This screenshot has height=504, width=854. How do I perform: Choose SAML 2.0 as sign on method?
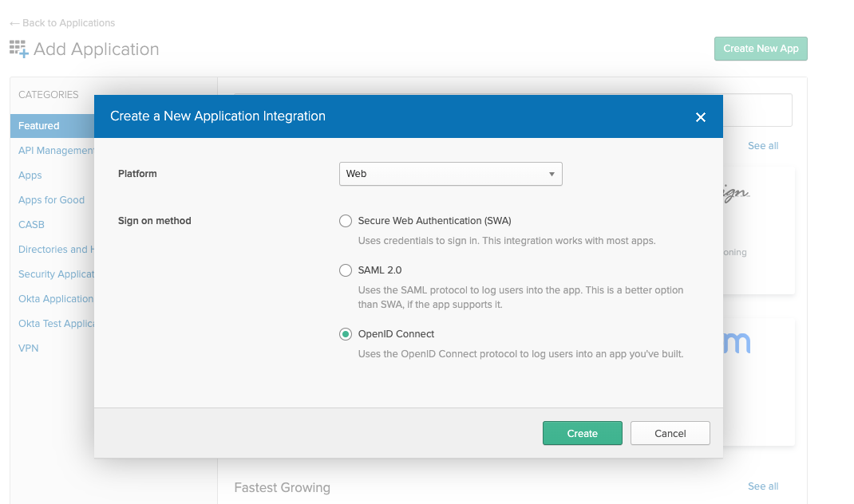[346, 270]
